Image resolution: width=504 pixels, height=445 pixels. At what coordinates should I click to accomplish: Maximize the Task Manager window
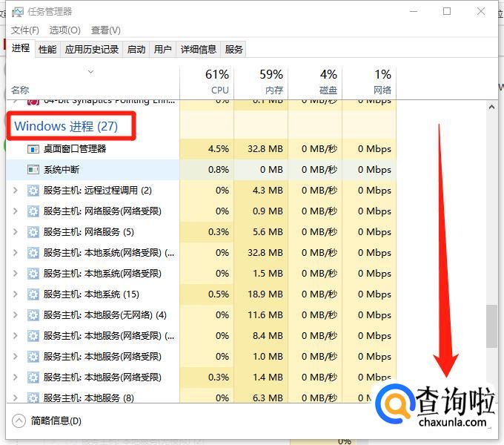[447, 12]
